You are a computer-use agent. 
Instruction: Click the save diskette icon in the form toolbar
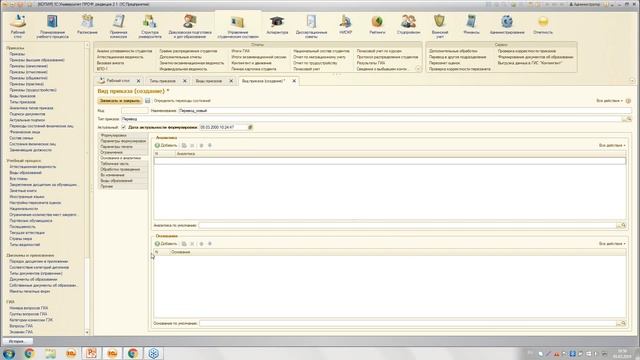148,100
